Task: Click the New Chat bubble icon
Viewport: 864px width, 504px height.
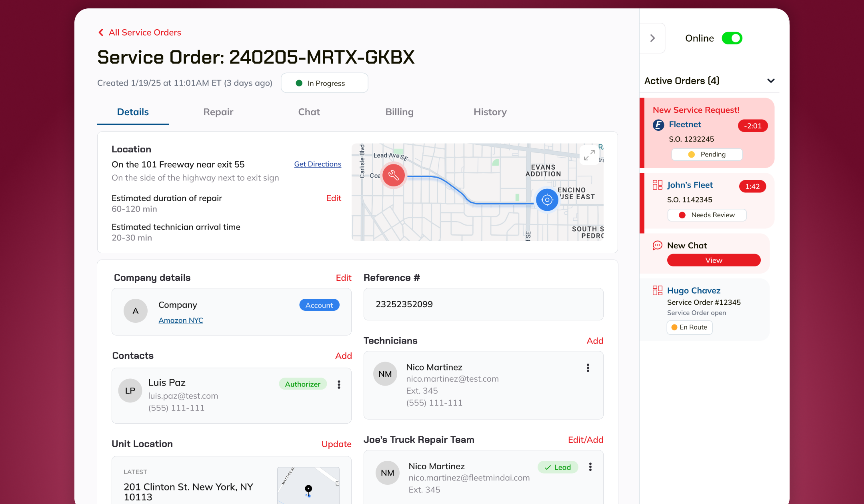Action: (x=657, y=245)
